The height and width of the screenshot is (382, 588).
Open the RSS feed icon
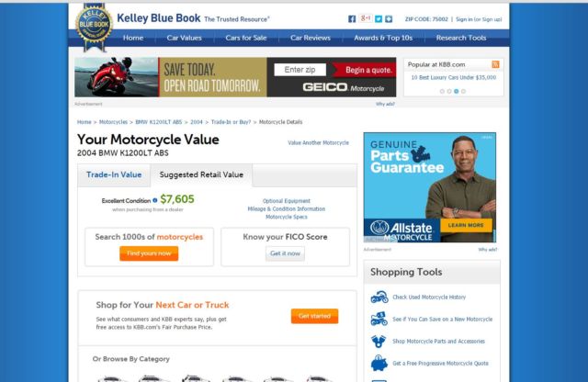(x=495, y=64)
